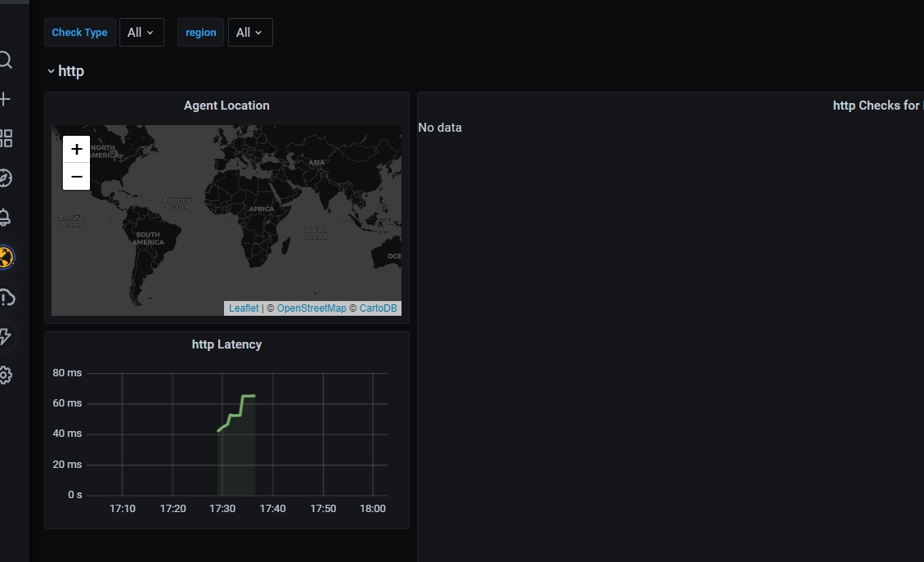Open the Dashboards icon

[x=7, y=138]
